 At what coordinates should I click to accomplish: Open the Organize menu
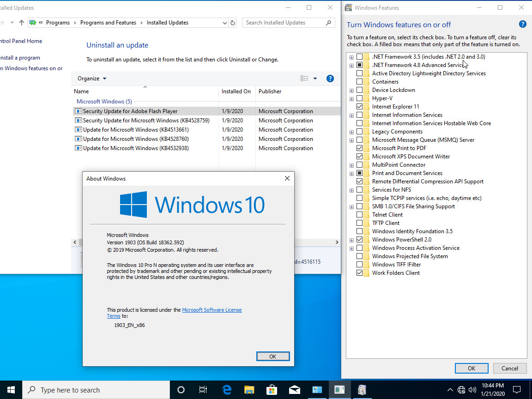coord(91,79)
